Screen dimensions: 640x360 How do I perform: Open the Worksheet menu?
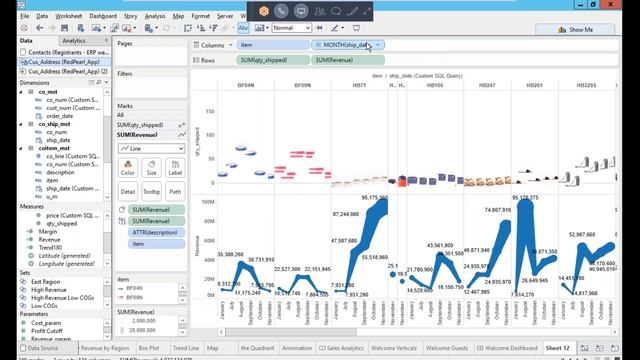click(x=69, y=16)
